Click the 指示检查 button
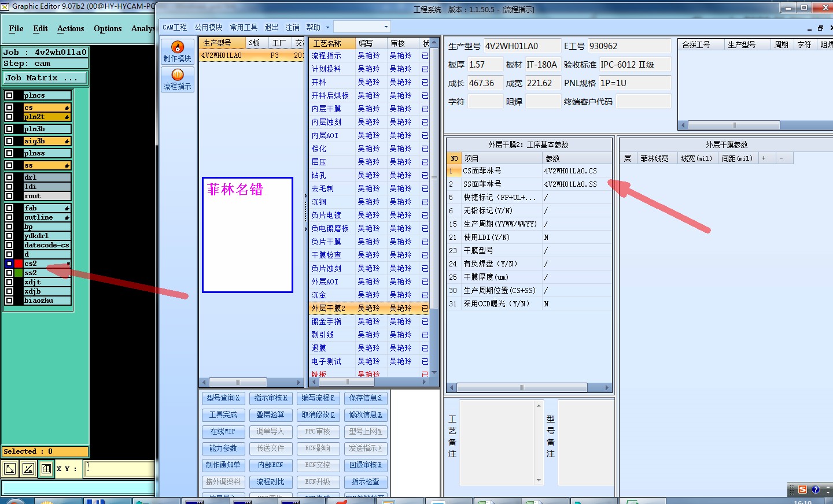833x504 pixels. [x=366, y=481]
